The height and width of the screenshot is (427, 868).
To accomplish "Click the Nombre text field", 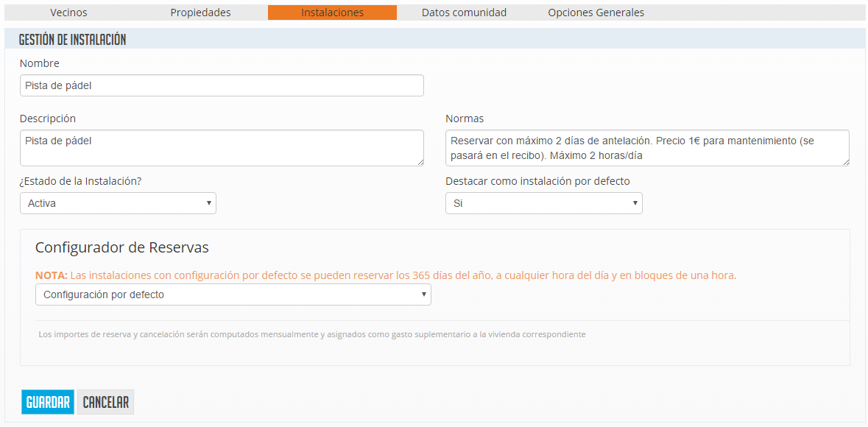I will click(x=222, y=85).
